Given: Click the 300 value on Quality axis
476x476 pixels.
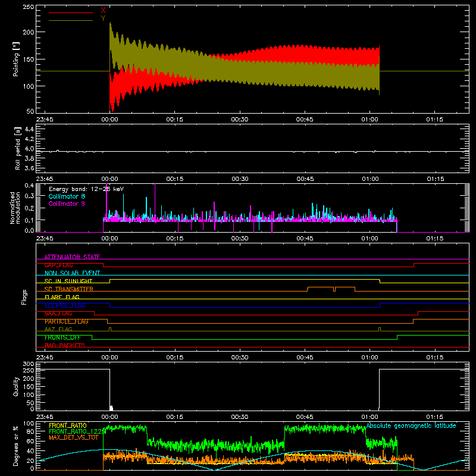Looking at the screenshot, I should 29,364.
